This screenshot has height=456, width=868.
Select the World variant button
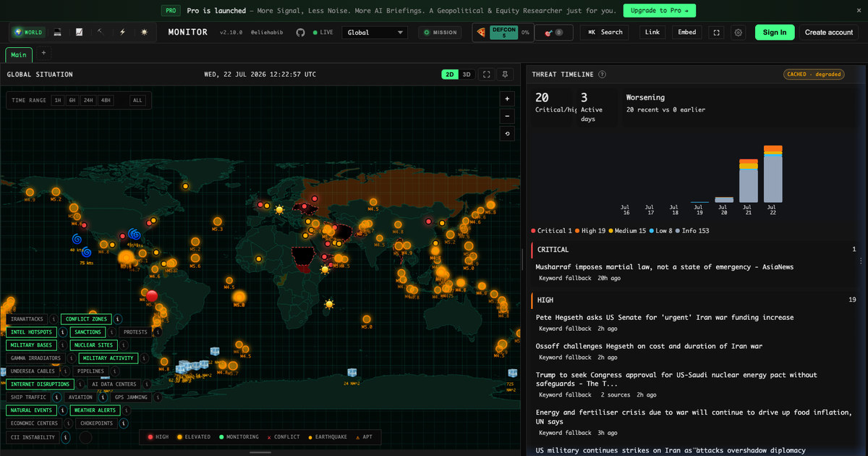[x=28, y=33]
